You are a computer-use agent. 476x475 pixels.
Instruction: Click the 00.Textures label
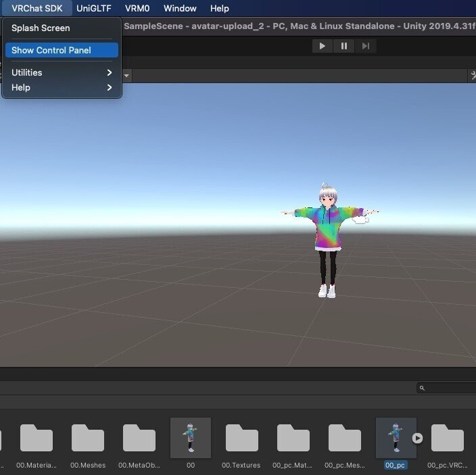[x=241, y=465]
